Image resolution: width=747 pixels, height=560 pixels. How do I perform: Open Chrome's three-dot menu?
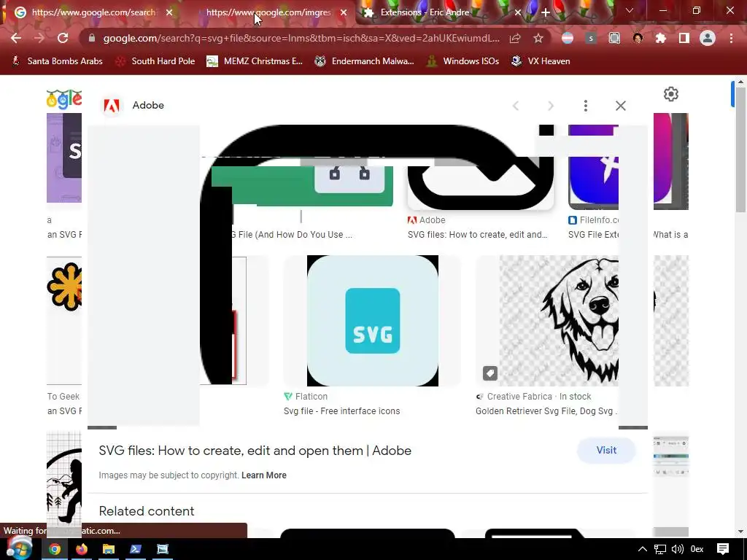pos(731,38)
